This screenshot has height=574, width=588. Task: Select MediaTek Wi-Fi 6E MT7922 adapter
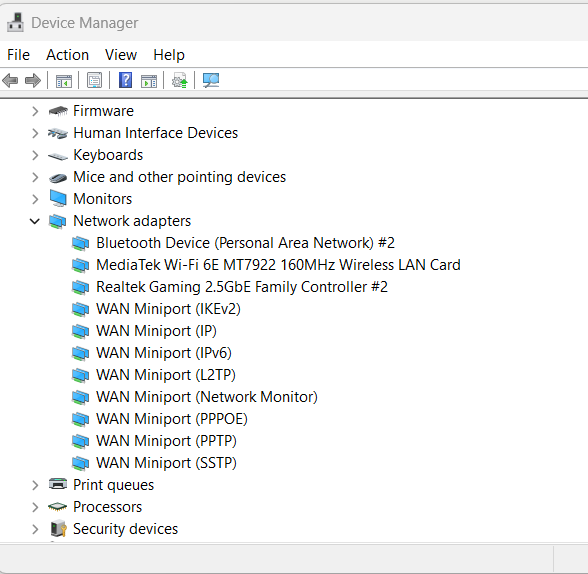(x=278, y=265)
